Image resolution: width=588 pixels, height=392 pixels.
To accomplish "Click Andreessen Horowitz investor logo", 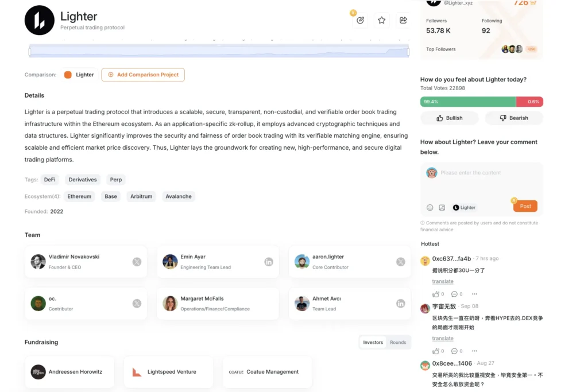I will 38,372.
